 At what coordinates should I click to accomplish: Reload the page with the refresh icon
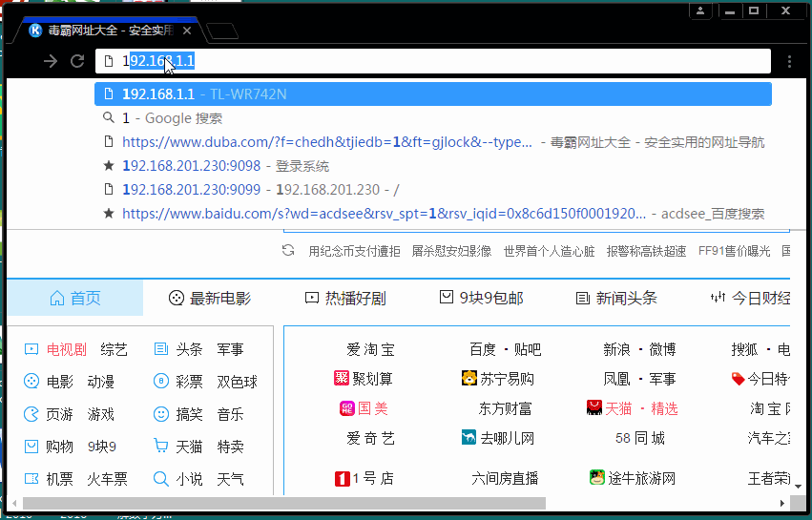77,61
